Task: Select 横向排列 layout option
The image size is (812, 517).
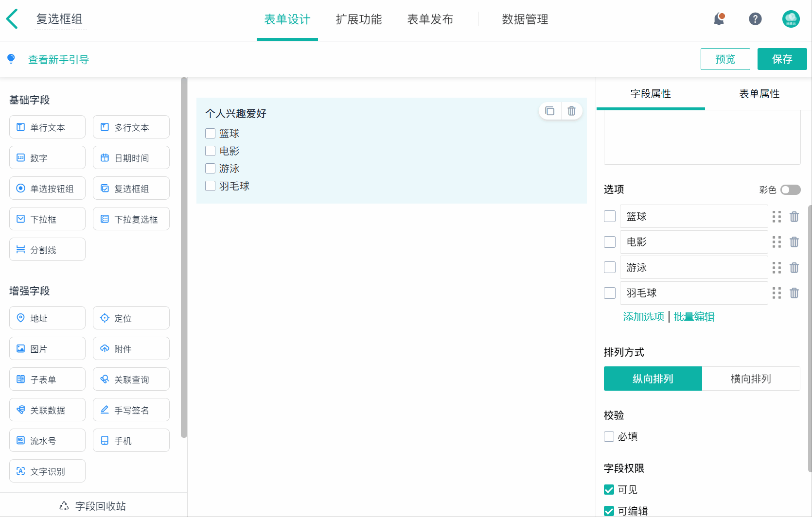Action: (x=751, y=379)
